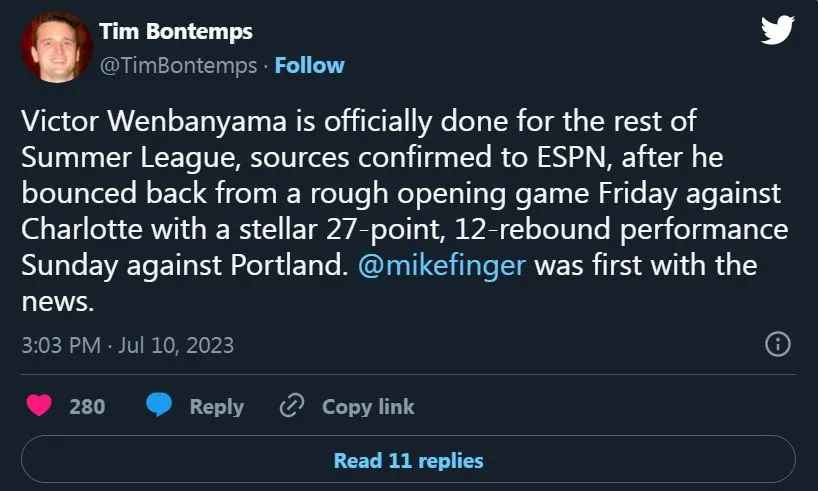This screenshot has height=491, width=818.
Task: Click the 280 likes count
Action: point(87,406)
